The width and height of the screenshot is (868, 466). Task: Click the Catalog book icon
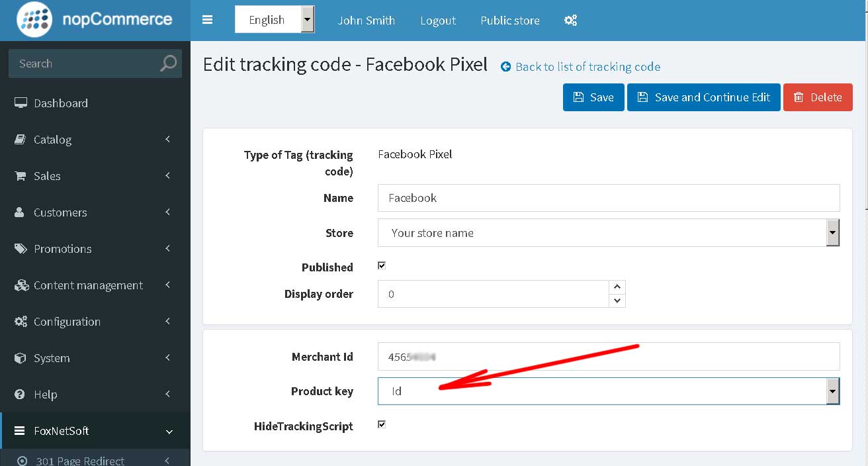[x=20, y=139]
